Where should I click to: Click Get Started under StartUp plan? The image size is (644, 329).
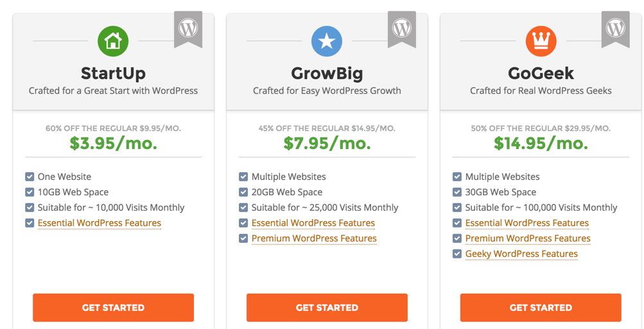(x=114, y=308)
